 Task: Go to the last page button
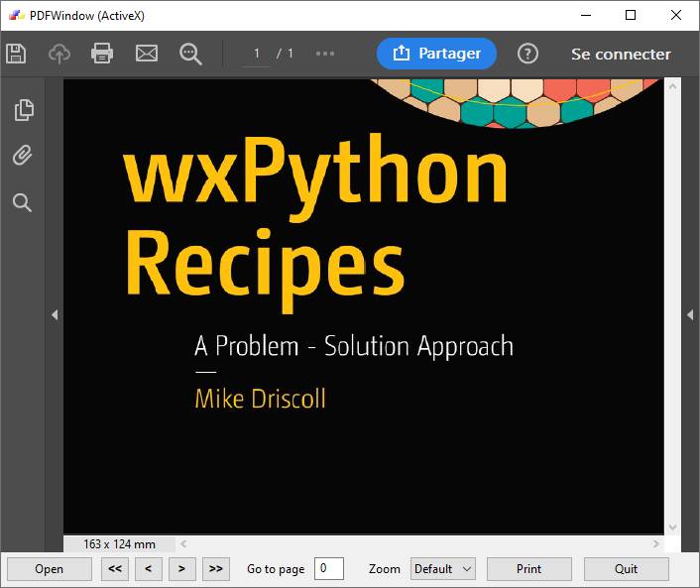coord(215,569)
